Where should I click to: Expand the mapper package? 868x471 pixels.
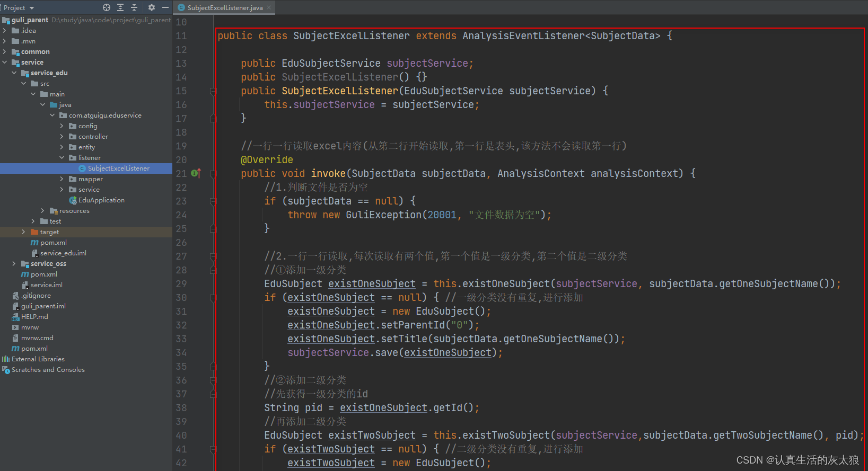coord(62,179)
